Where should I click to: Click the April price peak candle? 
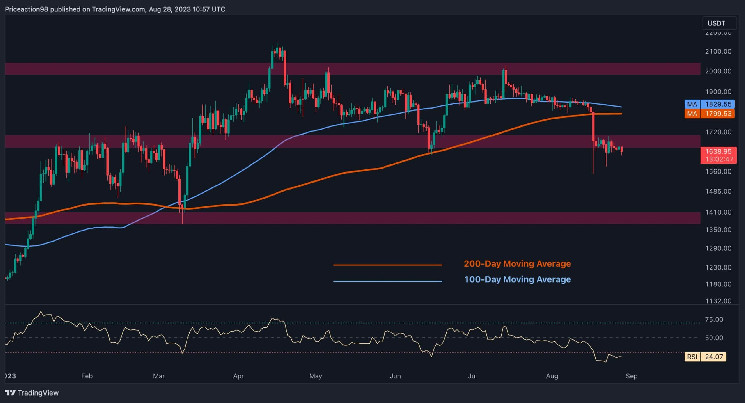click(x=278, y=50)
